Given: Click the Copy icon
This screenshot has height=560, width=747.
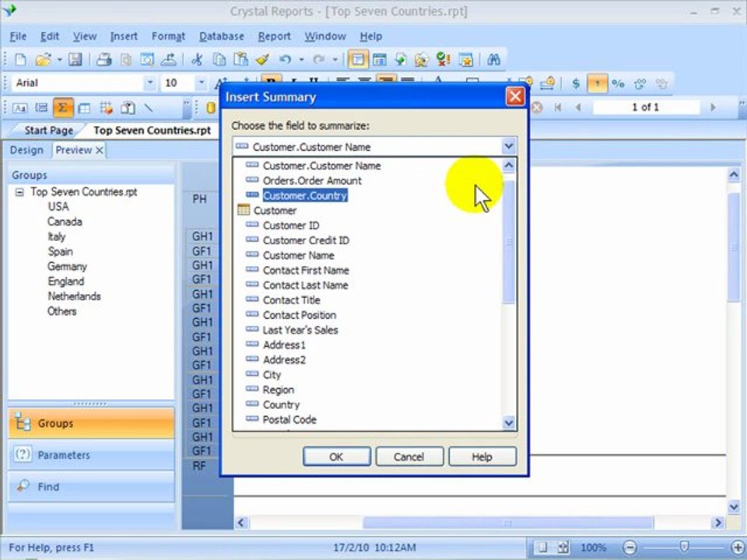Looking at the screenshot, I should [219, 60].
